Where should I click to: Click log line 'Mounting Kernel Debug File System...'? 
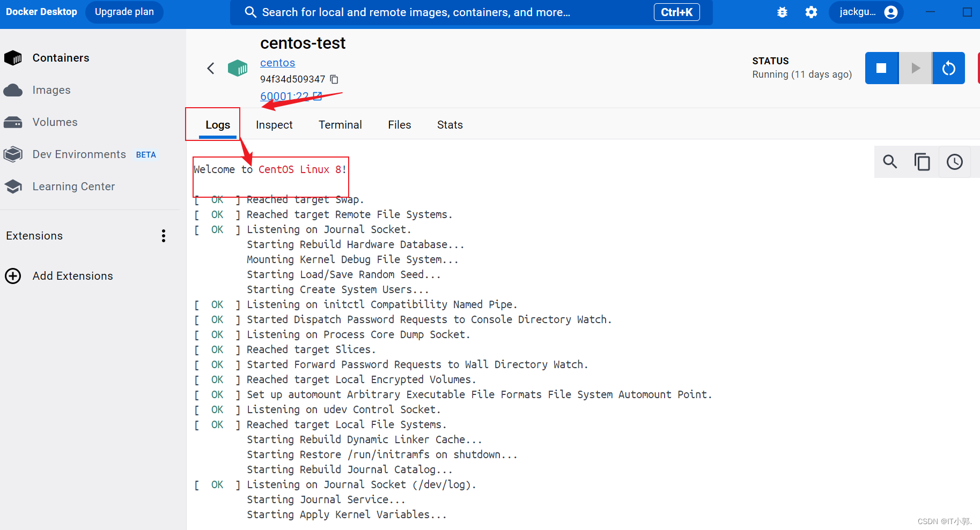click(352, 259)
